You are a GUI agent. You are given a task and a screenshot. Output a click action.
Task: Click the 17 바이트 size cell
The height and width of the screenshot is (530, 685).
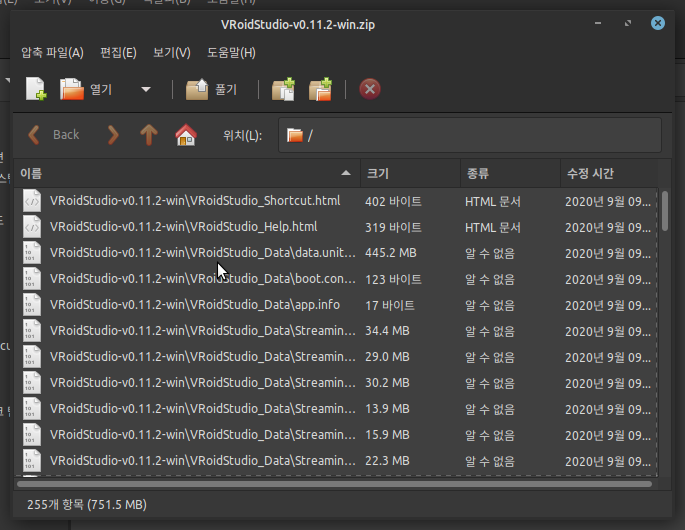pos(390,305)
